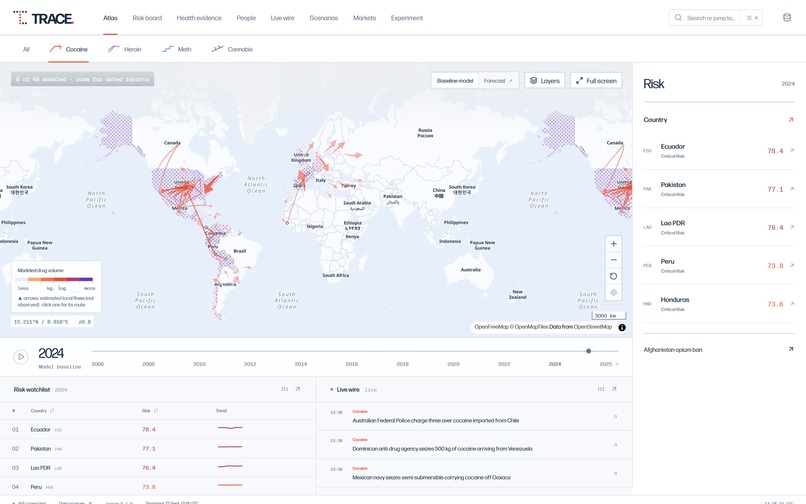This screenshot has width=806, height=504.
Task: Select the Cannabis filter tab
Action: click(x=232, y=49)
